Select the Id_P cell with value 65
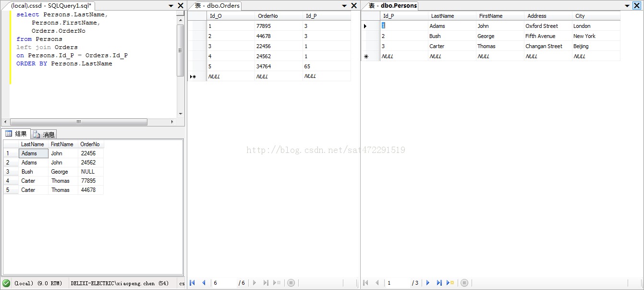Screen dimensions: 644x290 (x=327, y=66)
